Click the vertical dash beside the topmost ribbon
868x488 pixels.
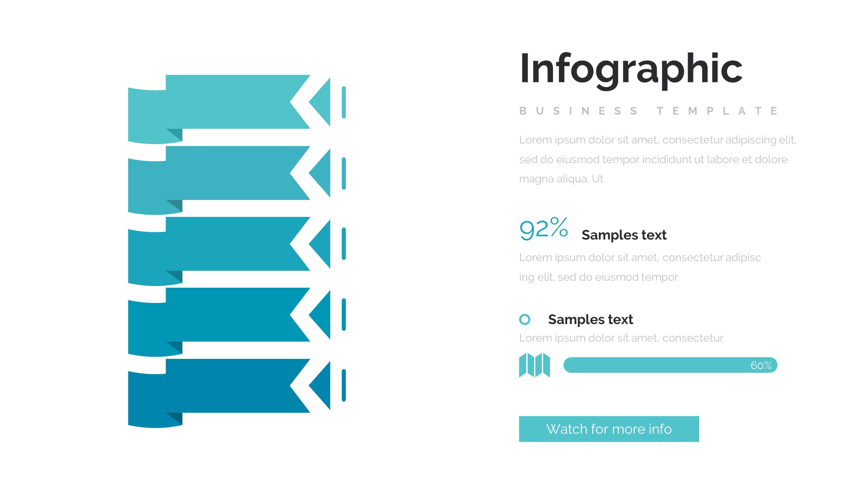pyautogui.click(x=344, y=102)
